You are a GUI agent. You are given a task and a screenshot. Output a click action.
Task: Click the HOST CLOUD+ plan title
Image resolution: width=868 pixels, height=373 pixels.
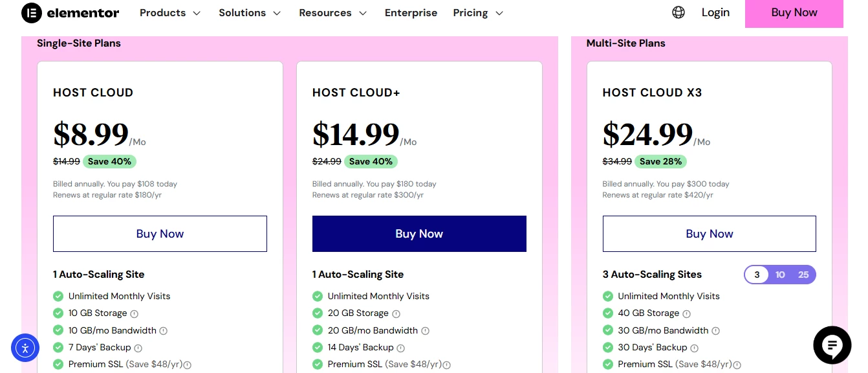356,93
